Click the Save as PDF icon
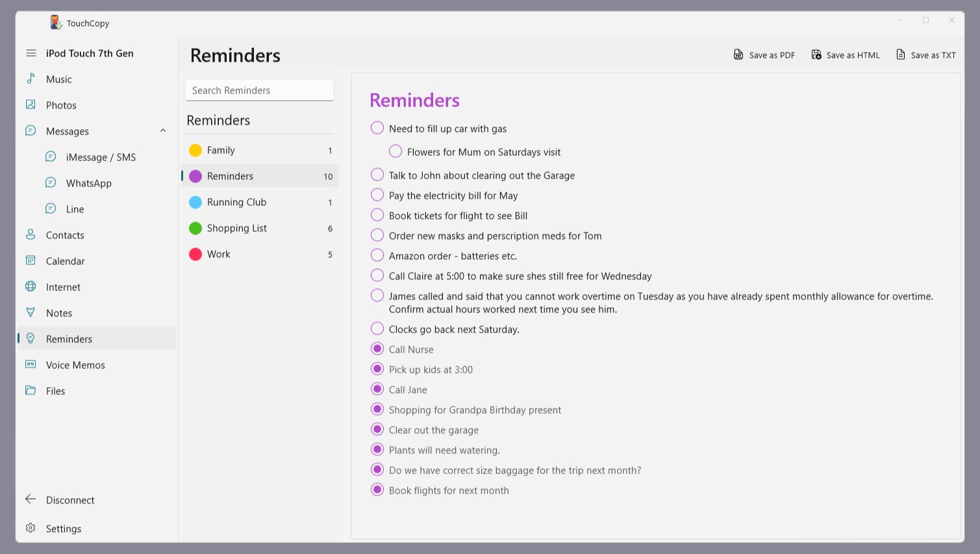This screenshot has height=554, width=980. (x=738, y=55)
